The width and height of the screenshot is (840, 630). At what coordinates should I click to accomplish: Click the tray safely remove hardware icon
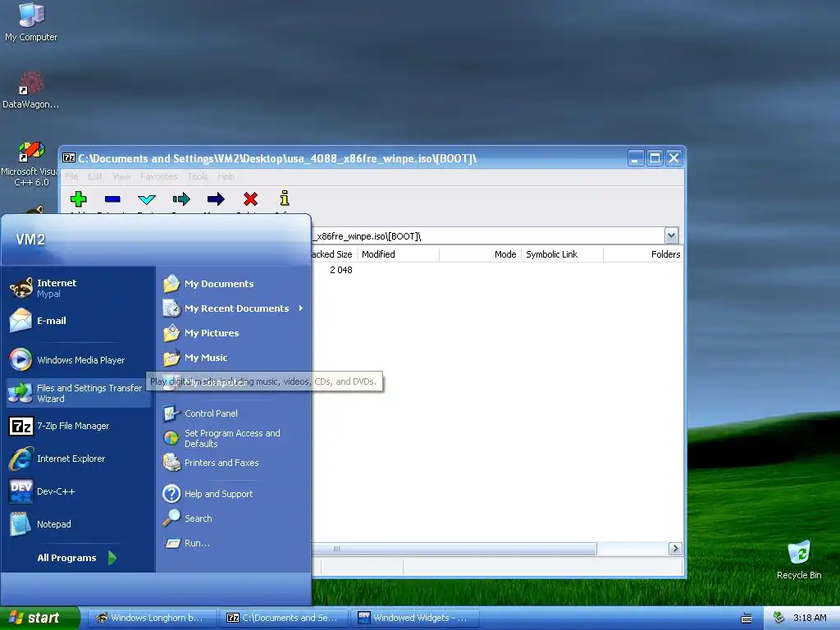pos(779,618)
